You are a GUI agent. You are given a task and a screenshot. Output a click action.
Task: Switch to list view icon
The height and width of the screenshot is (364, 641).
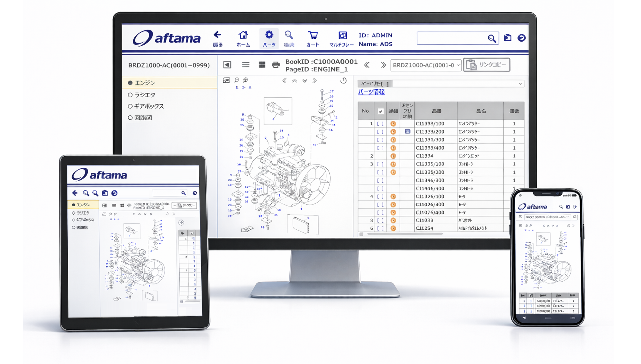pos(245,65)
